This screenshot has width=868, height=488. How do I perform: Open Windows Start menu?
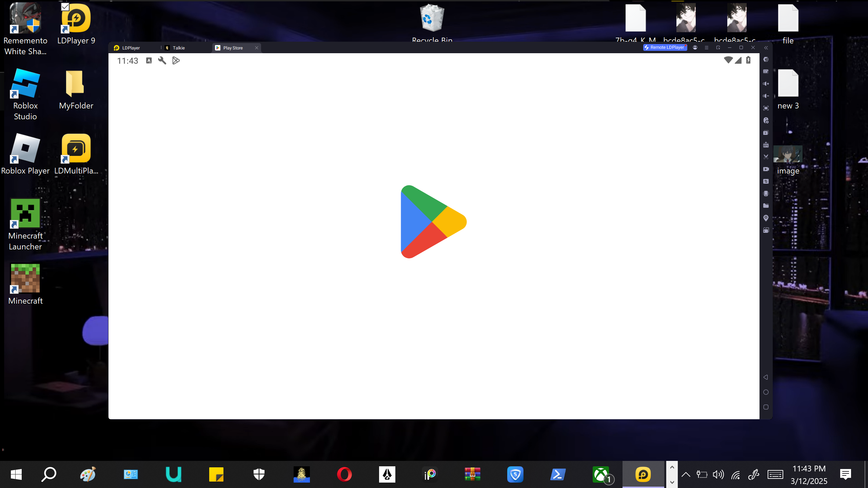coord(16,474)
